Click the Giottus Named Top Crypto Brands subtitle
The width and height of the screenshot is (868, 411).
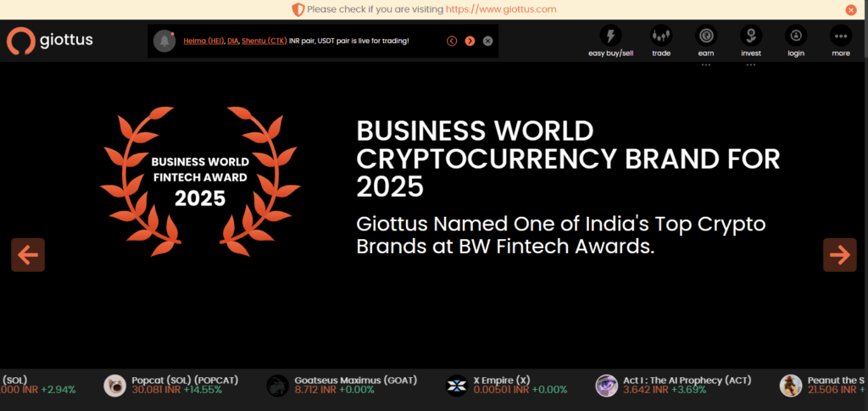click(561, 235)
